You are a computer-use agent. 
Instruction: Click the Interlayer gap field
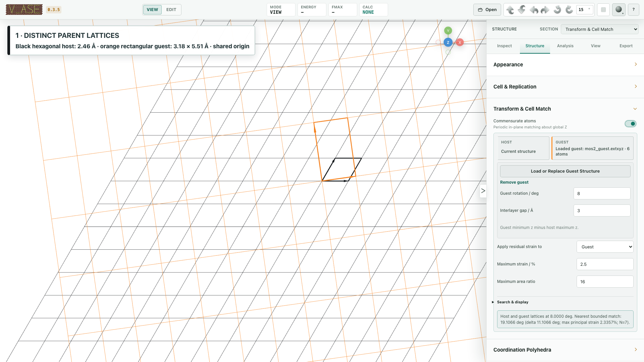point(602,211)
